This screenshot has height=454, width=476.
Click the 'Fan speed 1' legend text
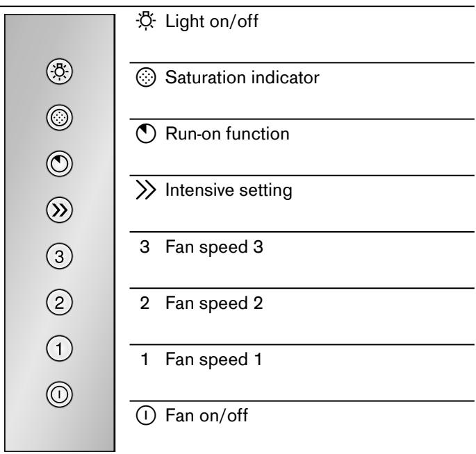point(214,360)
